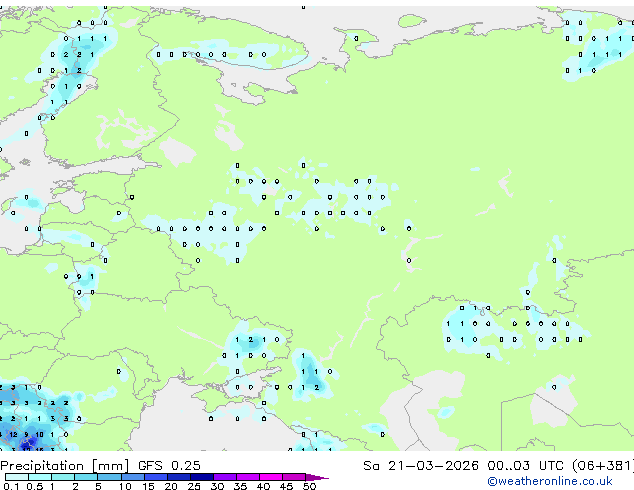Click the '40' legend scale label
The width and height of the screenshot is (634, 490).
click(x=263, y=486)
